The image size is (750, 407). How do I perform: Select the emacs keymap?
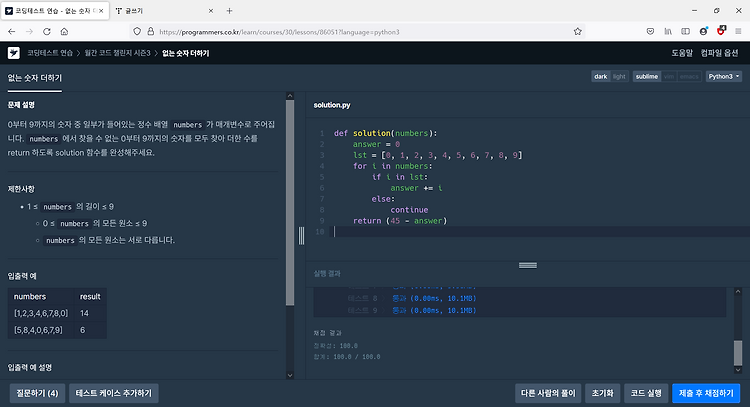689,77
